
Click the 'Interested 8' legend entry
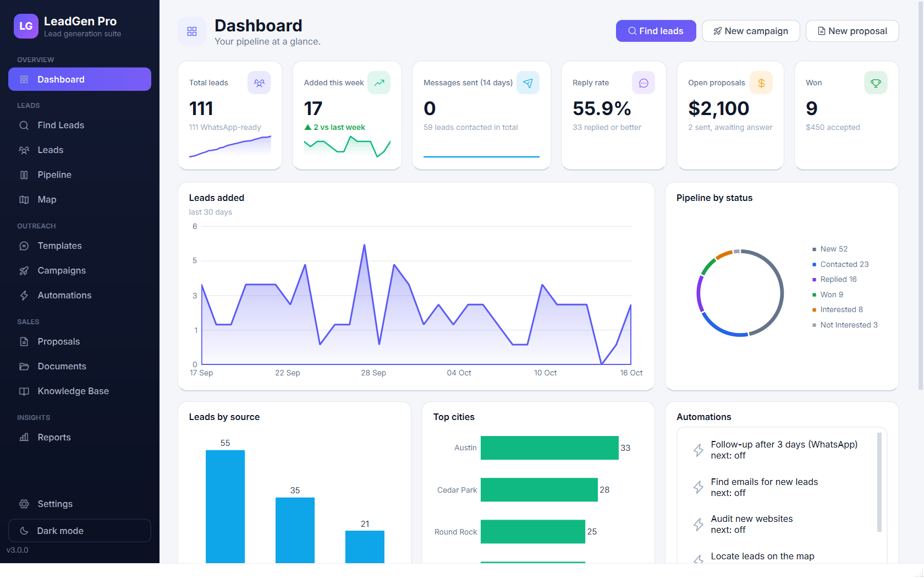(838, 310)
